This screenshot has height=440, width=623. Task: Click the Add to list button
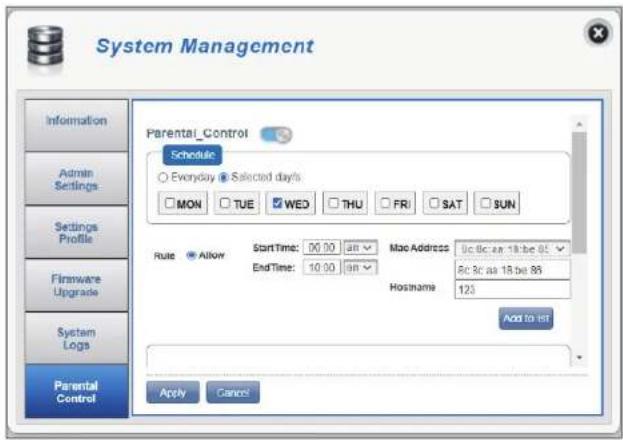[x=526, y=318]
